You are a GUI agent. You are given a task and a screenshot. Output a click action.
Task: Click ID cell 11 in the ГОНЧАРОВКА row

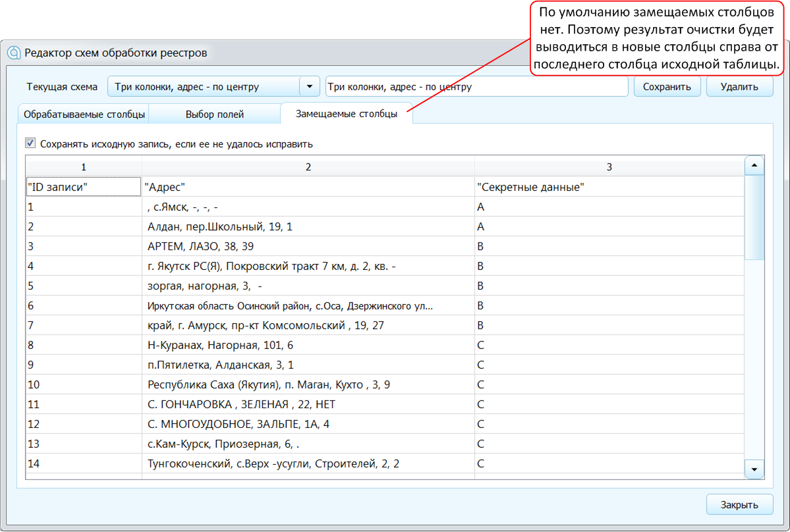84,404
